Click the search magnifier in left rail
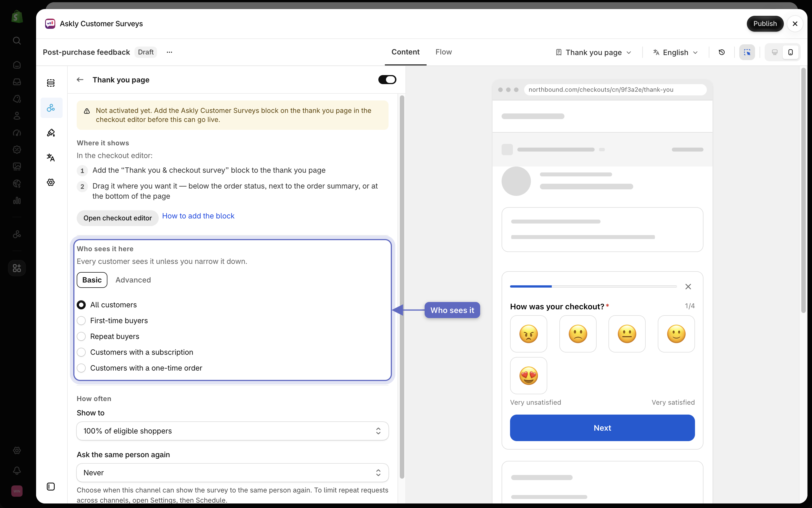This screenshot has height=508, width=812. coord(17,41)
